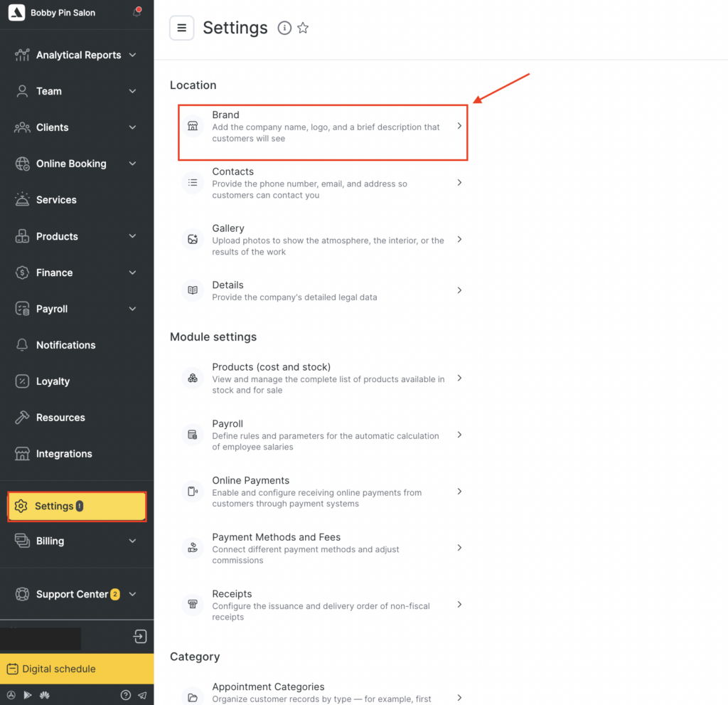The width and height of the screenshot is (728, 705).
Task: Open the Digital schedule button
Action: click(x=77, y=669)
